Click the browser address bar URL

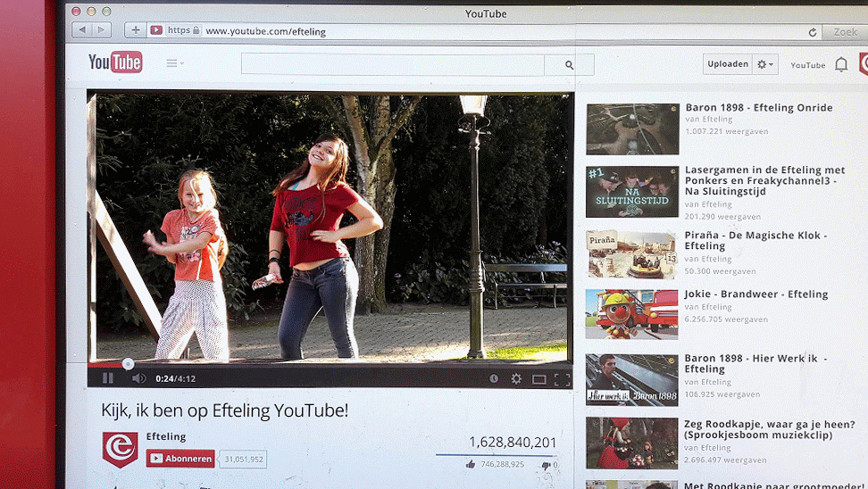click(266, 31)
